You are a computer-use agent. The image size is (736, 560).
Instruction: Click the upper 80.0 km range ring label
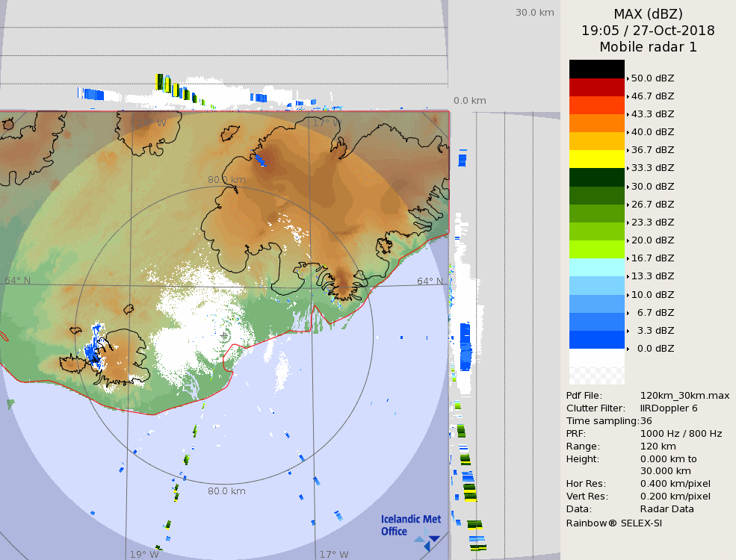coord(226,180)
